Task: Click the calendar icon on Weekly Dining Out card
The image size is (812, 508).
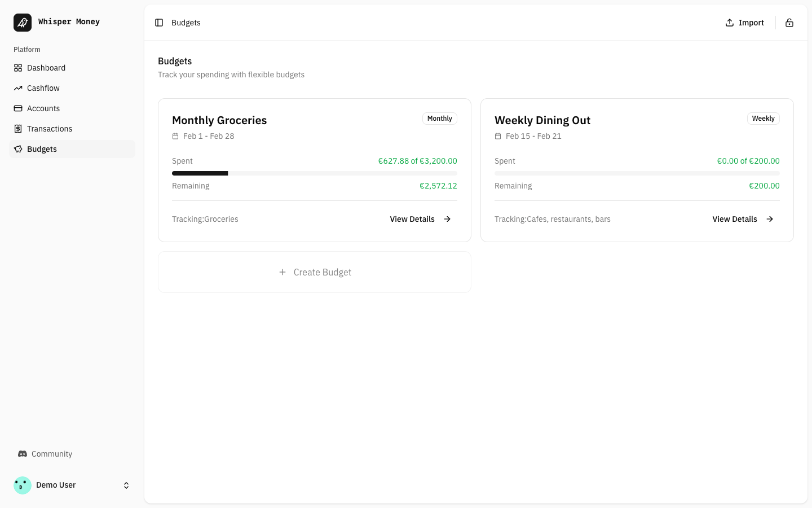Action: pos(497,136)
